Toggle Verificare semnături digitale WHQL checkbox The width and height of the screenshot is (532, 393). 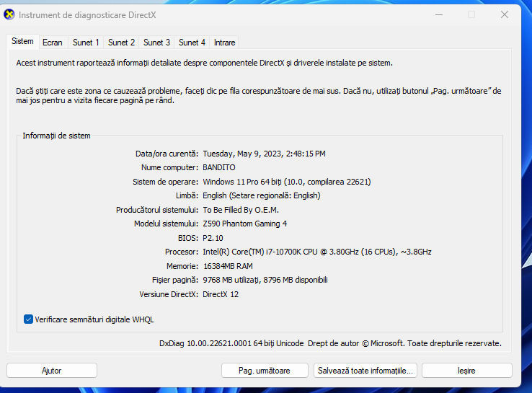[28, 319]
